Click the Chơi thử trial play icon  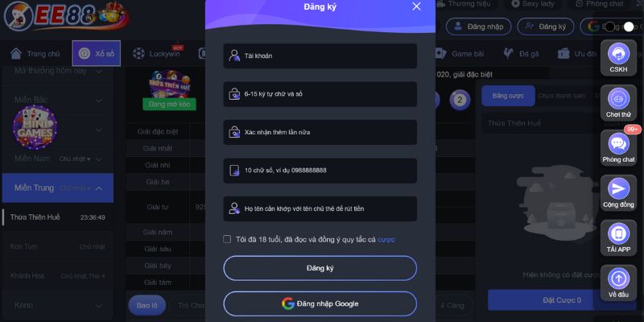[618, 103]
